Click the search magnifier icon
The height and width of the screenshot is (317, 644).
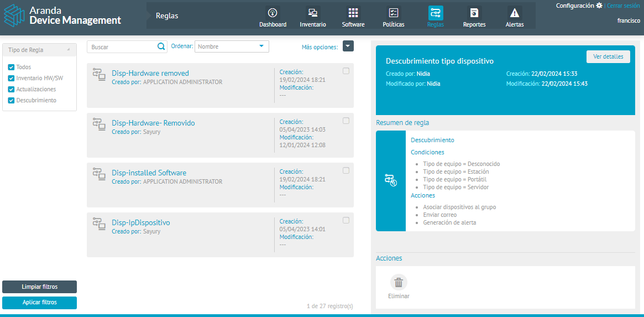click(161, 47)
